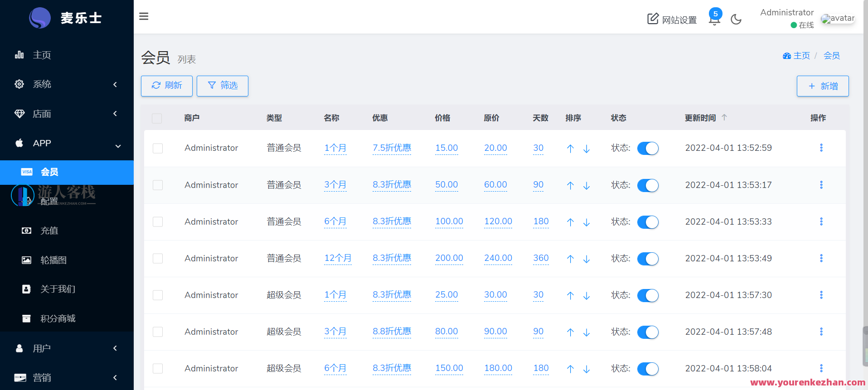The height and width of the screenshot is (390, 868).
Task: Open actions menu for 13:52:59 row
Action: 821,148
